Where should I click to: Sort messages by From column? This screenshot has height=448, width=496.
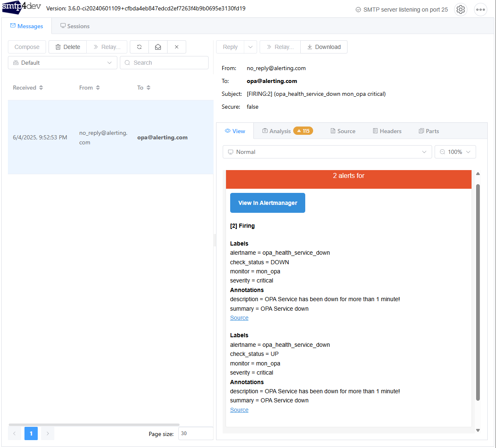(x=89, y=88)
